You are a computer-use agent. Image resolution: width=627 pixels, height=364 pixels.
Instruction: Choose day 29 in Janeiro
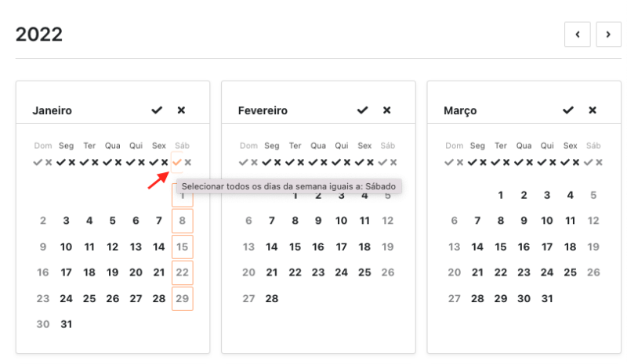[x=182, y=298]
